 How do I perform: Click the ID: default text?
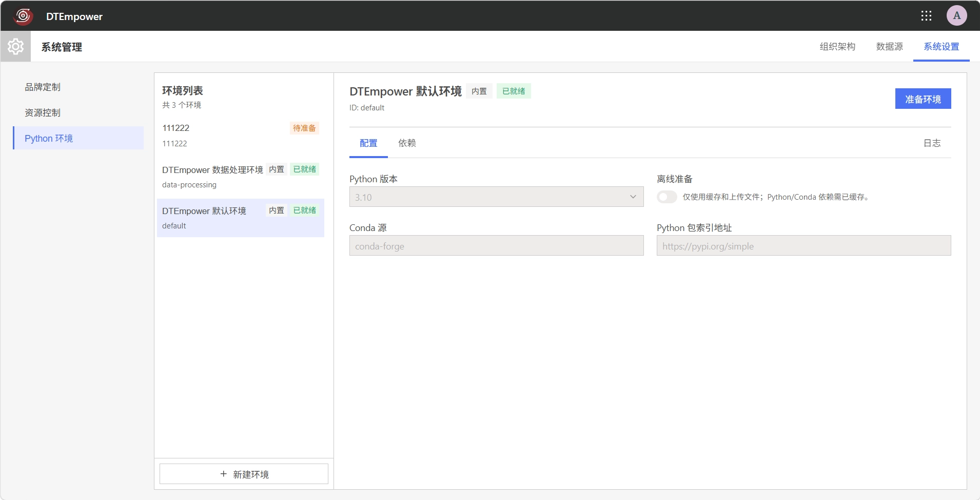coord(367,108)
